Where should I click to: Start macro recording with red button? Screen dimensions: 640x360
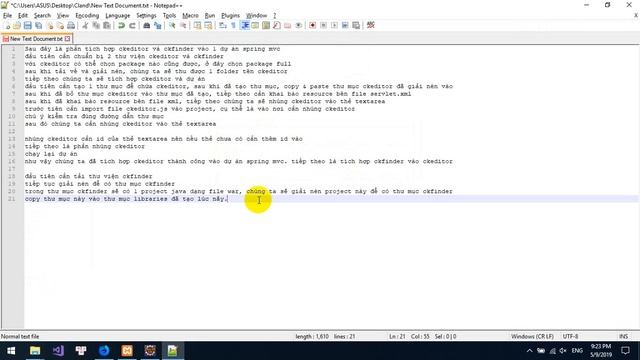(x=313, y=26)
